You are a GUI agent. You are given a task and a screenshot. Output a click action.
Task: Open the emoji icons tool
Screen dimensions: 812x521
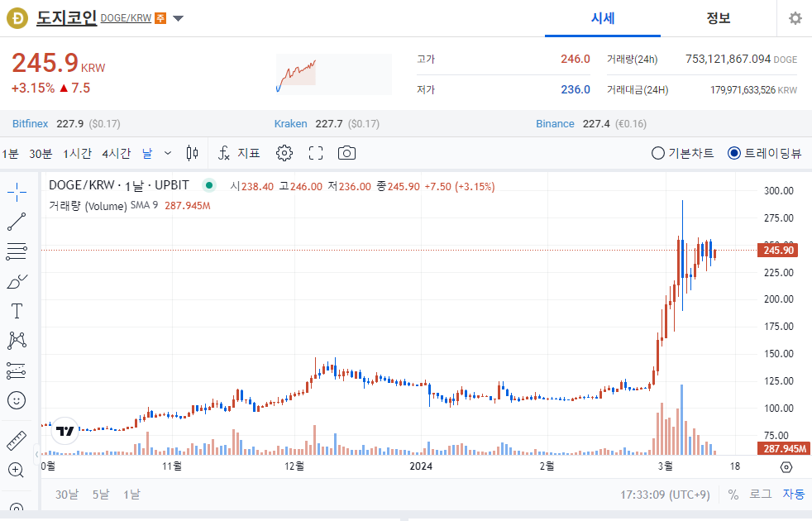coord(17,399)
